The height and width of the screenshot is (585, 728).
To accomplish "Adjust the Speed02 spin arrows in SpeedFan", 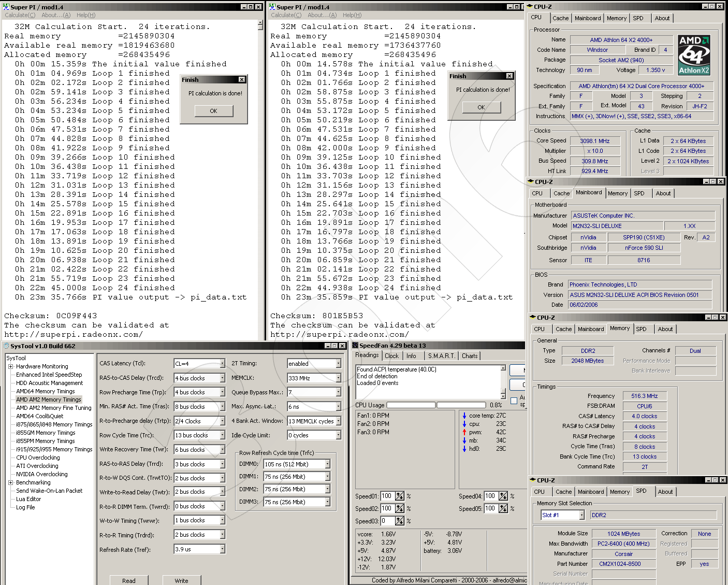I will tap(400, 509).
